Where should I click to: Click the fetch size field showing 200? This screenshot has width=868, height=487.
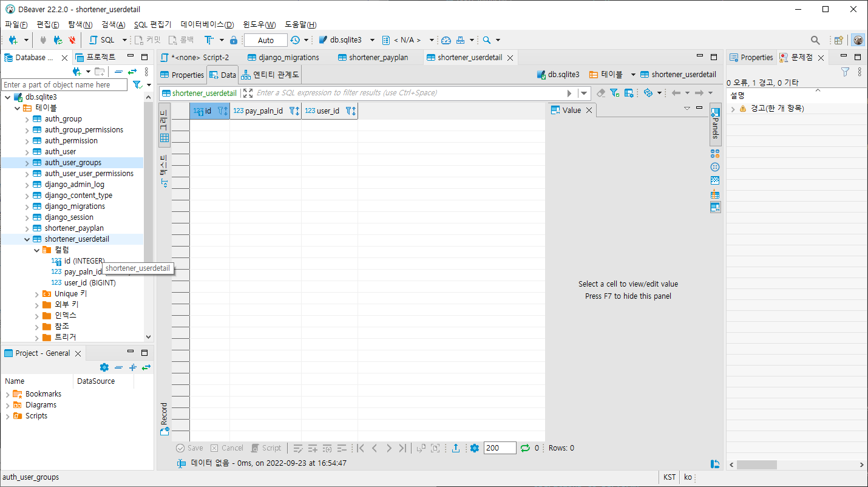point(500,448)
